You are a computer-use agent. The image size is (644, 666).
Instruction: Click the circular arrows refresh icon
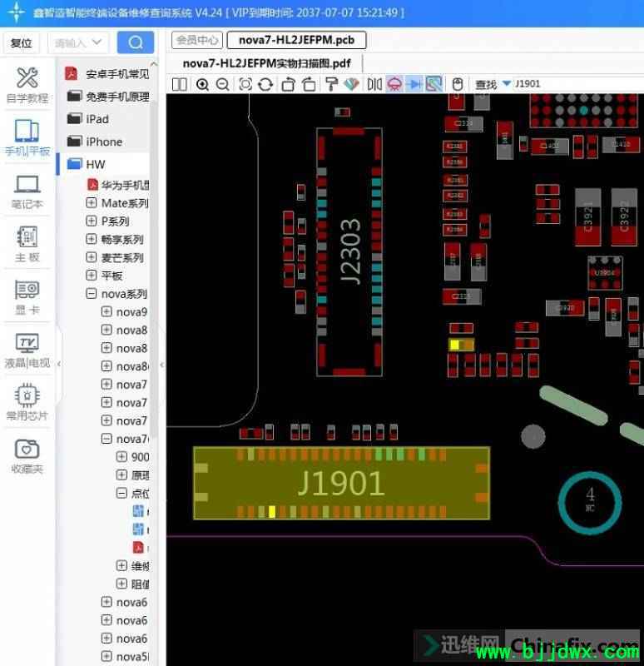[x=265, y=84]
